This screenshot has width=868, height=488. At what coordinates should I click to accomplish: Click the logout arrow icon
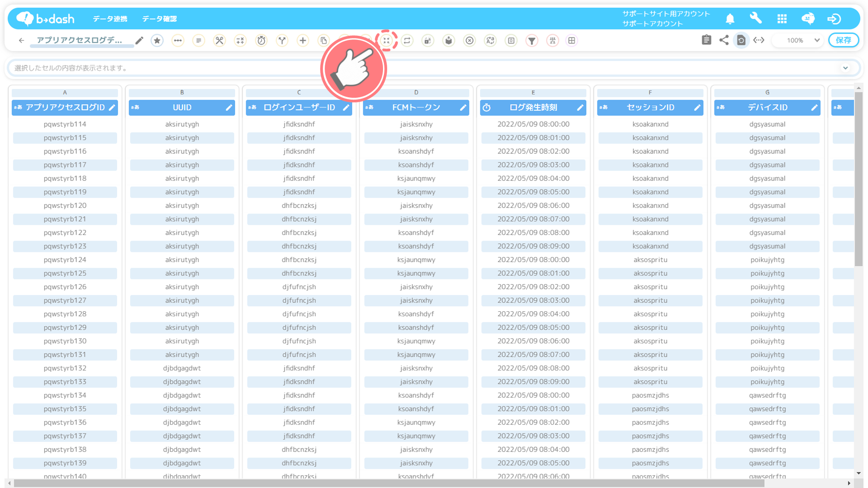[x=834, y=19]
